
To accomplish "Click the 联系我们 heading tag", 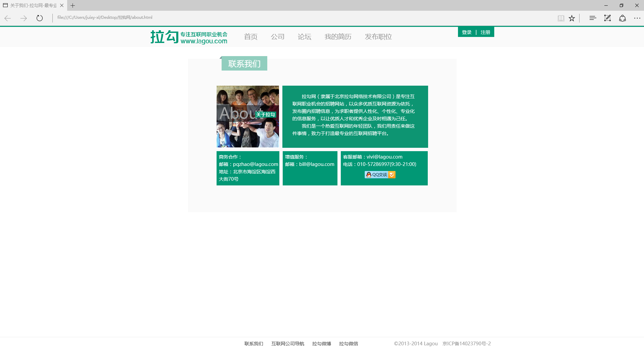I will (244, 63).
